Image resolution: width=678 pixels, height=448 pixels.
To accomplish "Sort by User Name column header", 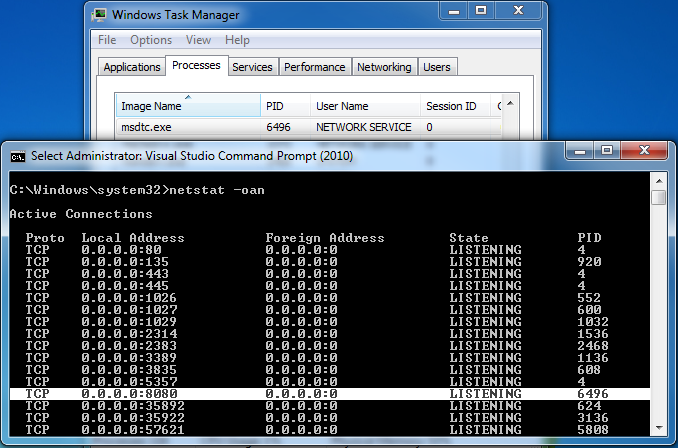I will coord(365,106).
